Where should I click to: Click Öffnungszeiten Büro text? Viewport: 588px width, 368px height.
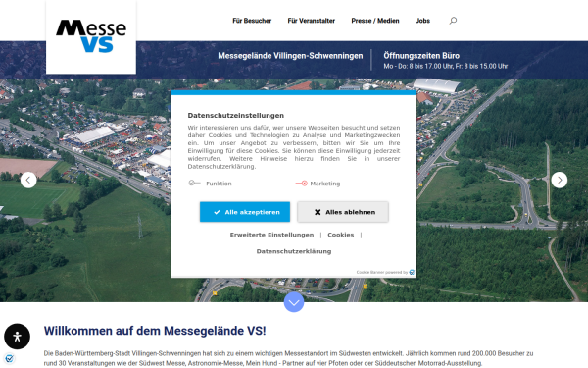coord(421,56)
